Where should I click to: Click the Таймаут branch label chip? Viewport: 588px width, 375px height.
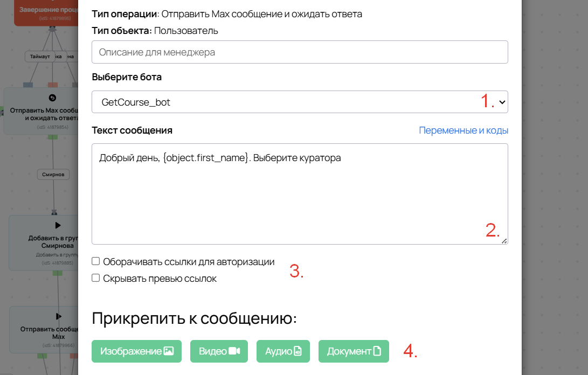pos(39,56)
